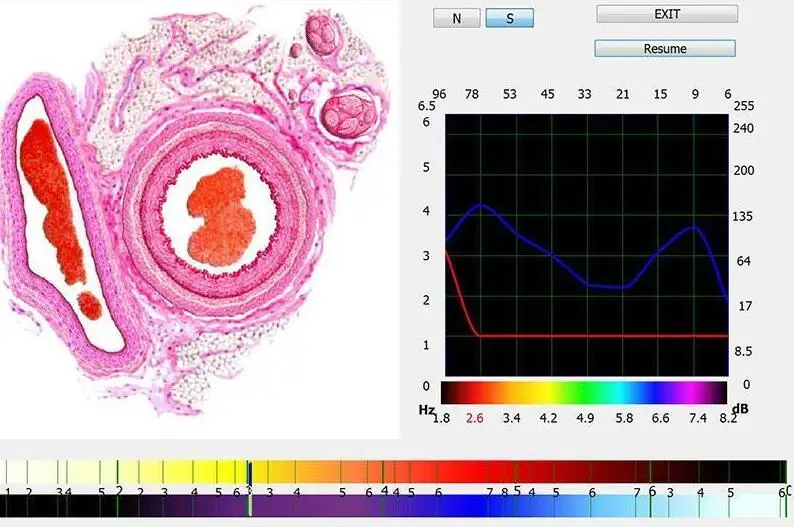Click the value 9 above the graph
This screenshot has height=527, width=794.
point(695,94)
